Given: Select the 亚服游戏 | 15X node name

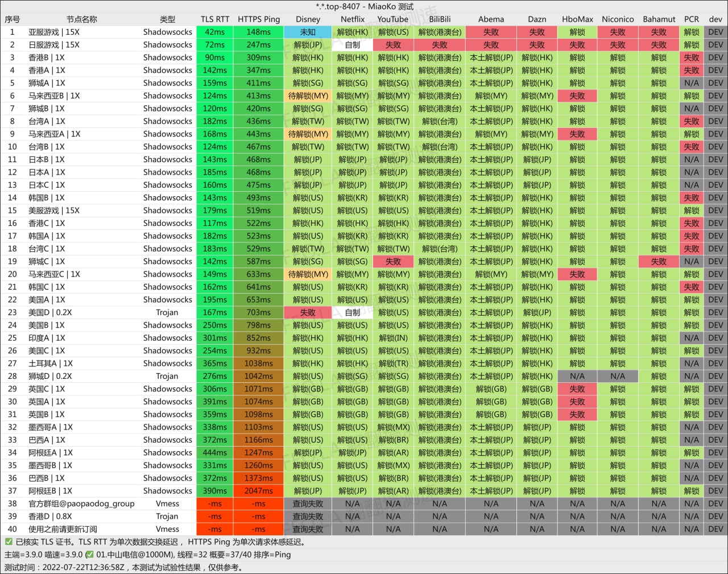Looking at the screenshot, I should (54, 32).
